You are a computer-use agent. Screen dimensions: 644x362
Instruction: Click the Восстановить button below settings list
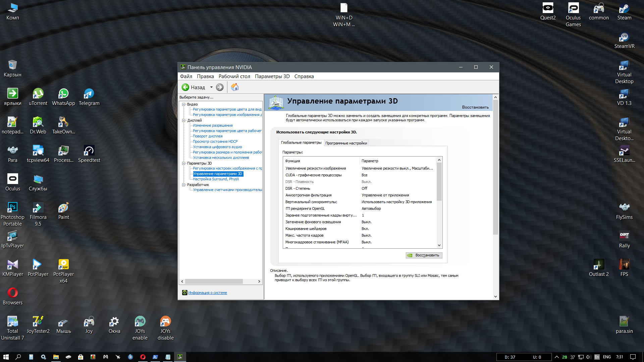424,255
